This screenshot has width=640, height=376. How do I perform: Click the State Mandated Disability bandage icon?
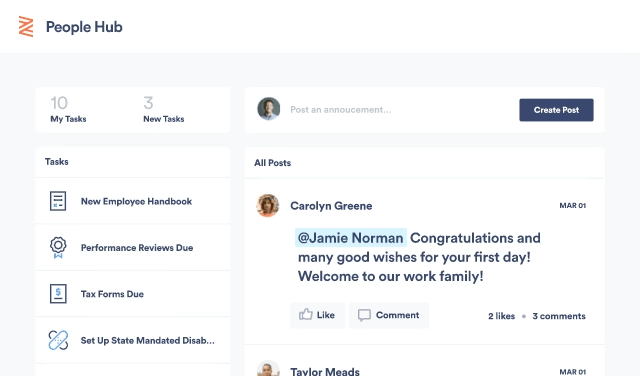[x=58, y=340]
